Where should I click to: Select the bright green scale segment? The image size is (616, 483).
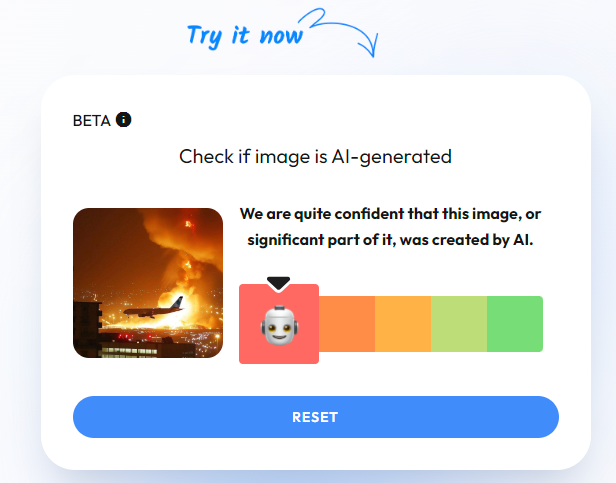(515, 324)
